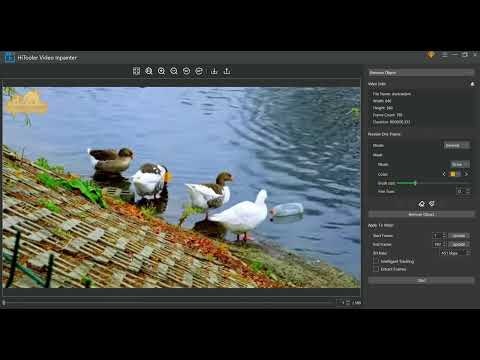The width and height of the screenshot is (480, 360).
Task: Select the eraser mask tool icon
Action: click(x=421, y=204)
